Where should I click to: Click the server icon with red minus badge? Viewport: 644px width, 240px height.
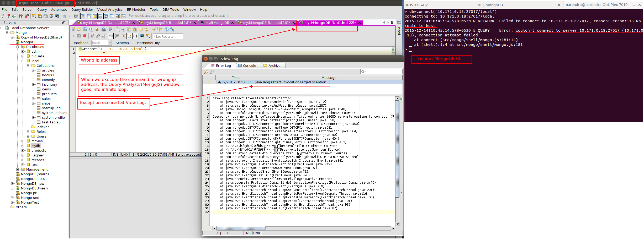coord(8,16)
